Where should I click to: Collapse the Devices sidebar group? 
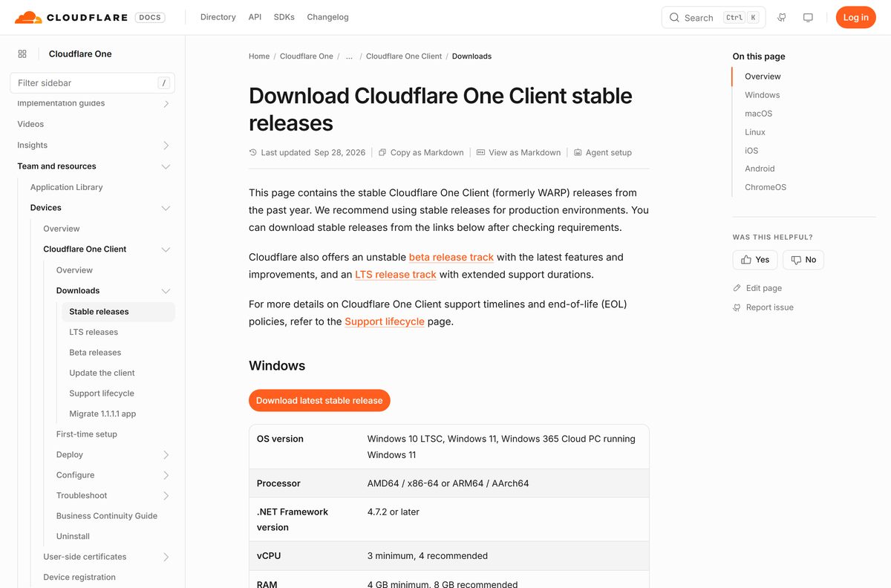(166, 208)
